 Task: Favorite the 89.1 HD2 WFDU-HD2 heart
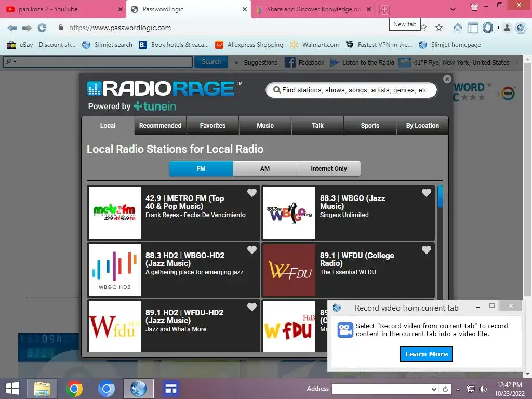click(252, 307)
